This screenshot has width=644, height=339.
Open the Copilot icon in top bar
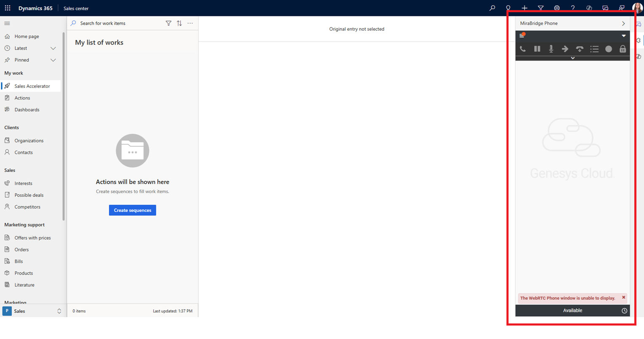589,8
